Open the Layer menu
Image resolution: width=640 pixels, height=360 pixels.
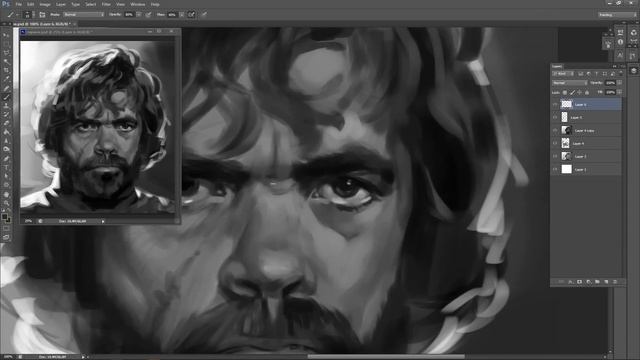61,4
